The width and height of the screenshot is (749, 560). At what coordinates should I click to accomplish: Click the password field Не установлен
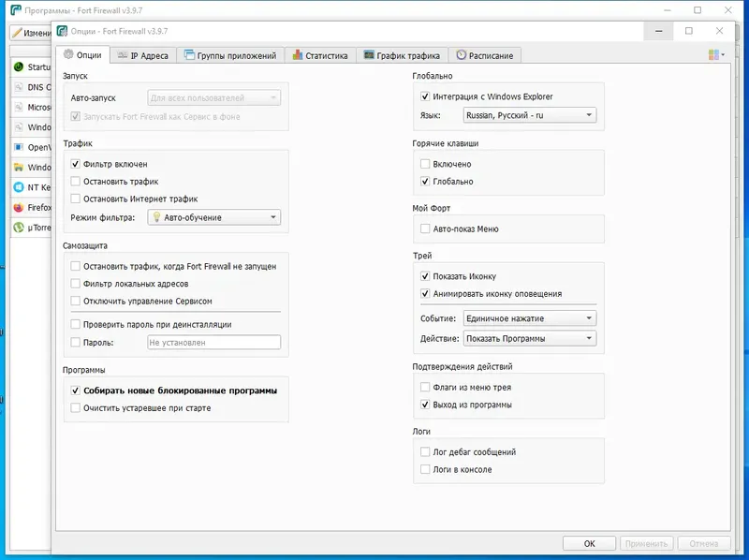(214, 342)
